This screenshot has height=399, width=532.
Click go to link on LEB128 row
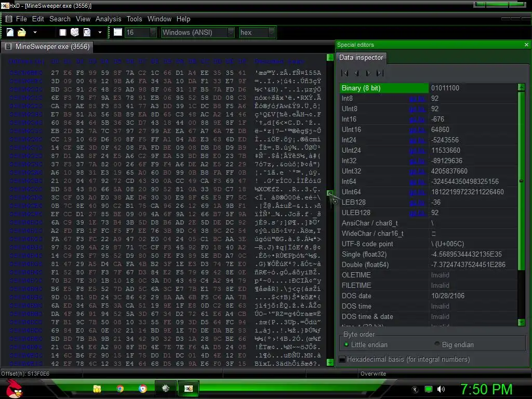pyautogui.click(x=417, y=203)
